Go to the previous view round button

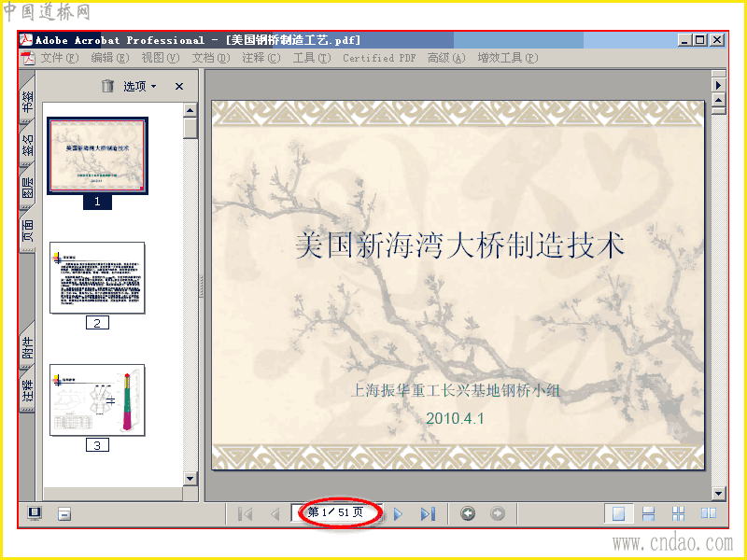click(468, 513)
